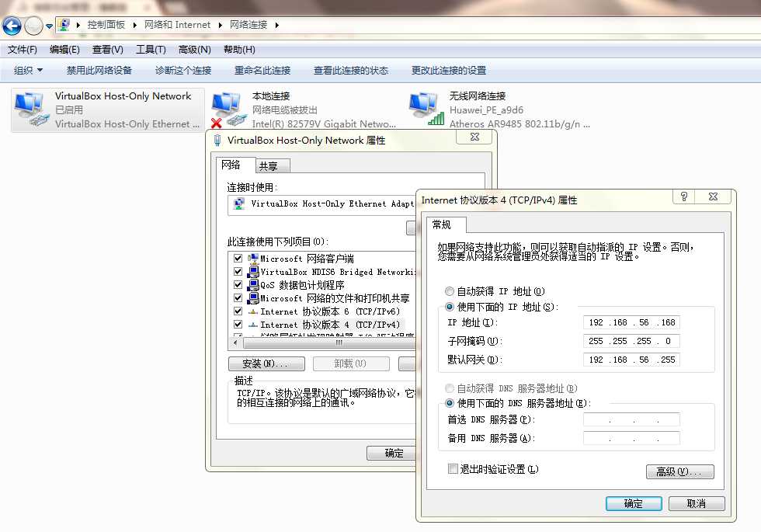Toggle Microsoft 网络的文件和打印机共享 checkbox
The width and height of the screenshot is (761, 532).
click(238, 297)
